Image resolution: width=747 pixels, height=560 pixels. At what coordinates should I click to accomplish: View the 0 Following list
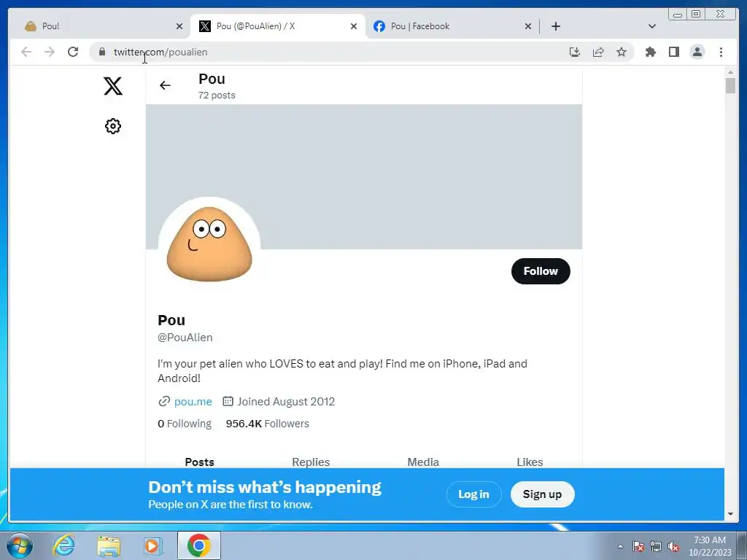185,424
